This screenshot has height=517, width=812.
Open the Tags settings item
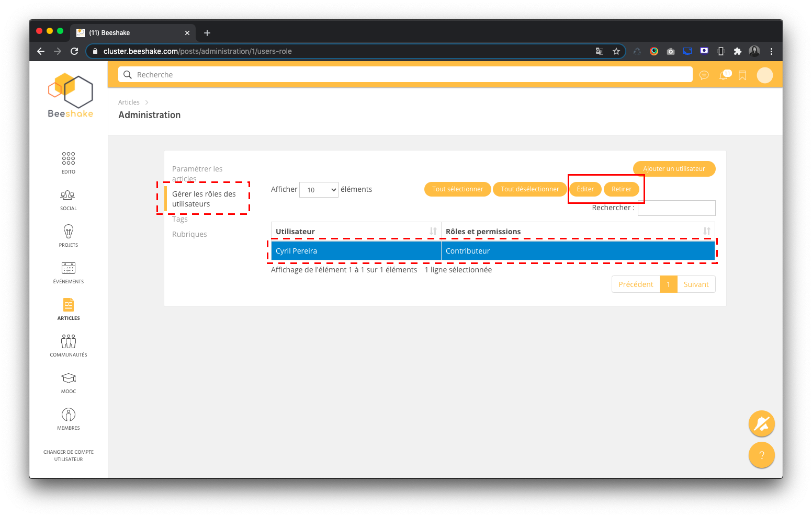(x=179, y=219)
